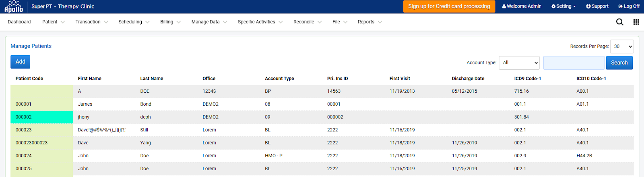Click Sign up for Credit card processing
This screenshot has width=644, height=177.
pyautogui.click(x=449, y=6)
